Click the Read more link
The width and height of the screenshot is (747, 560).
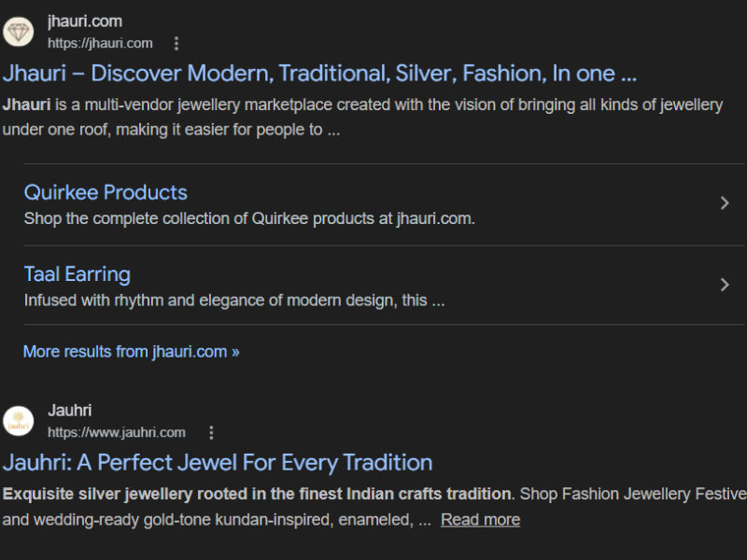click(x=480, y=520)
